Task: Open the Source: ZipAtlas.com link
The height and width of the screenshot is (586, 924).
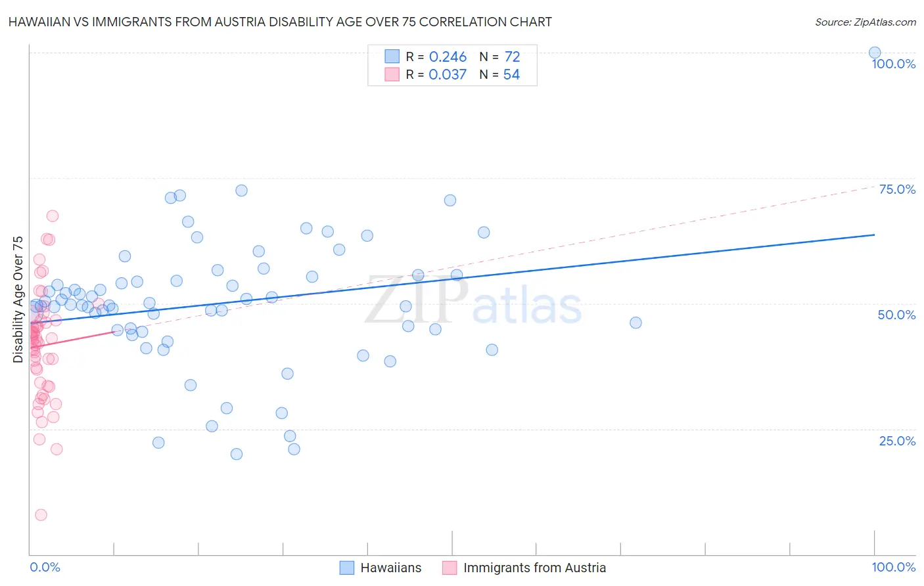Action: tap(866, 22)
